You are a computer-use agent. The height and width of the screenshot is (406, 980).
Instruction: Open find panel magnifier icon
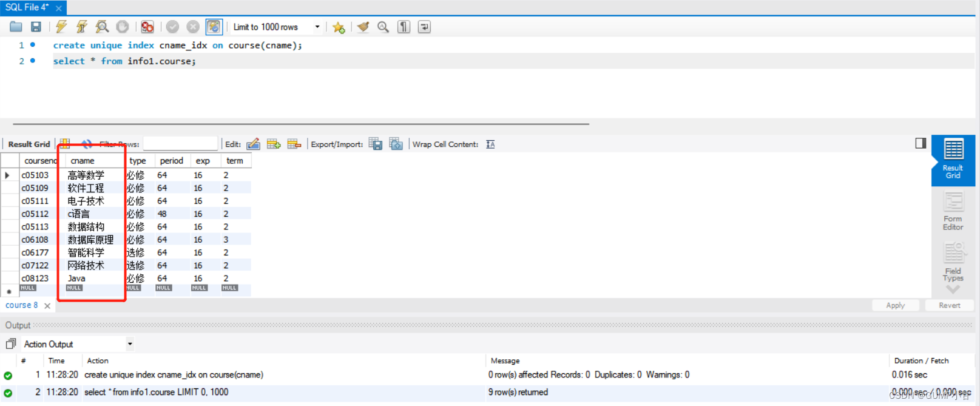(x=383, y=27)
